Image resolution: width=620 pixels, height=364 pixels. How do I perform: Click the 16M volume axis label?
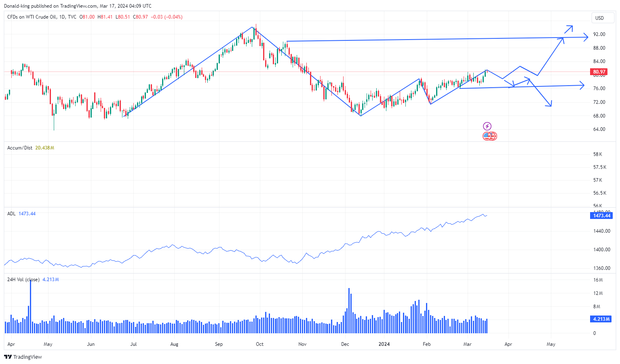[598, 280]
